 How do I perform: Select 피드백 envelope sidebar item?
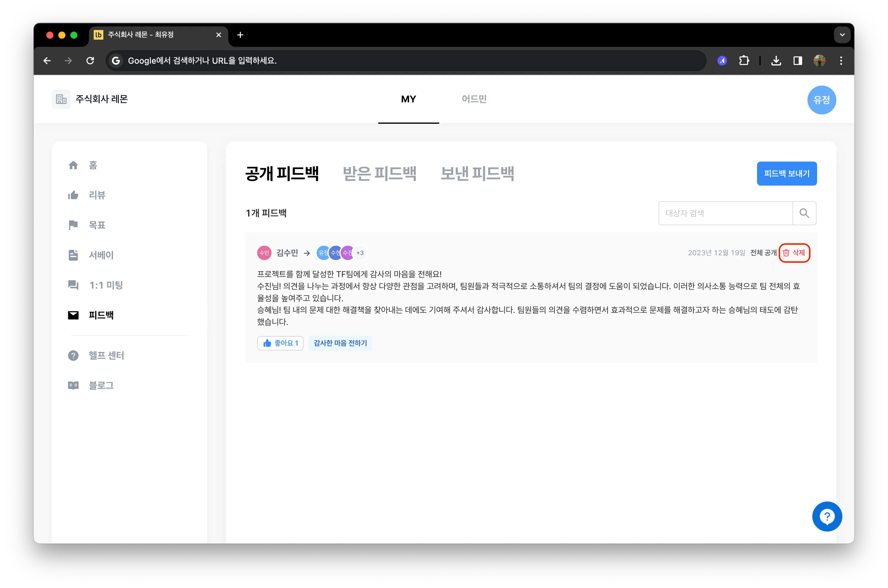pyautogui.click(x=73, y=315)
